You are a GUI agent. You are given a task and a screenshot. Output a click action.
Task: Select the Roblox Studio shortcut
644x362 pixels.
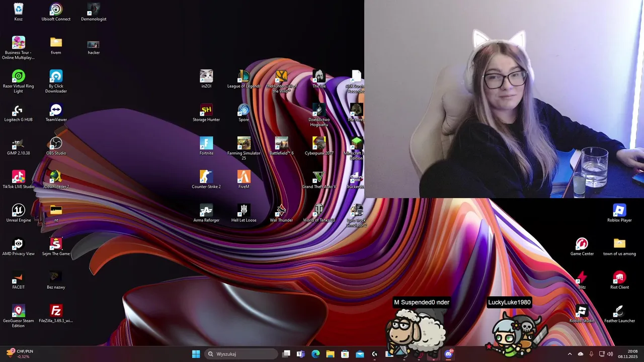click(x=582, y=314)
